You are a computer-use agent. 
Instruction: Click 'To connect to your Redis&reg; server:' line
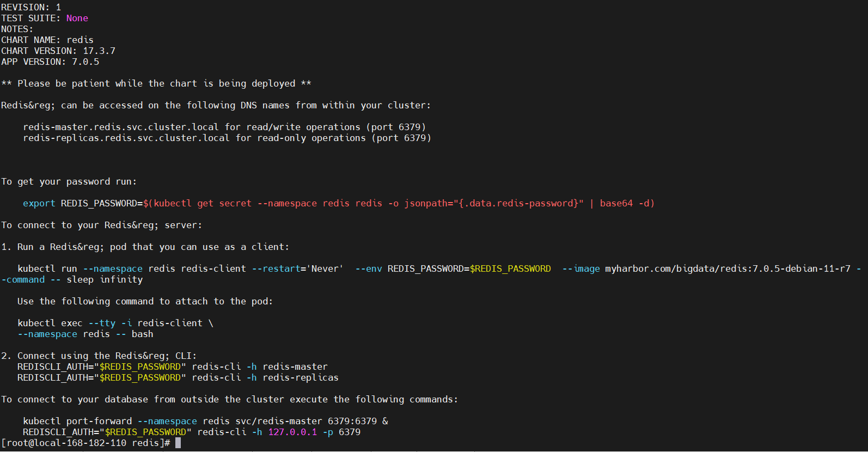102,225
